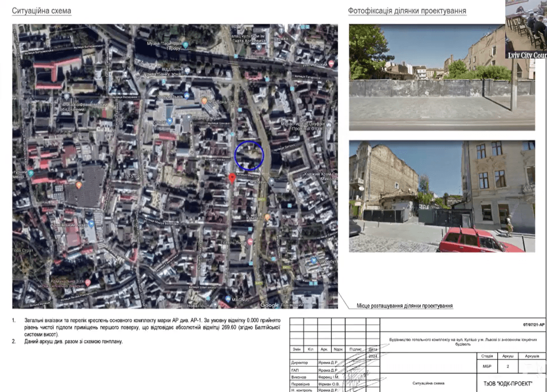Select the McDonald's orange restaurant marker
The width and height of the screenshot is (547, 392).
pyautogui.click(x=204, y=101)
